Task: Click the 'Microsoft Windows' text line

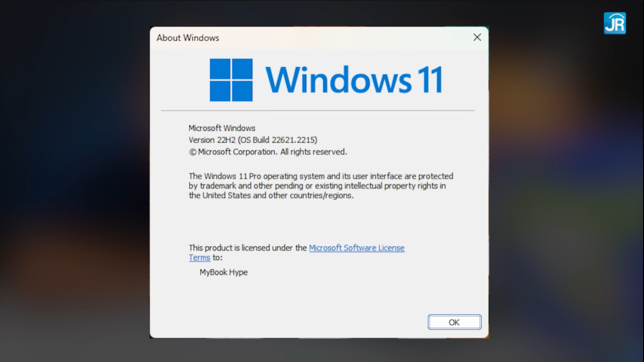Action: click(x=222, y=128)
